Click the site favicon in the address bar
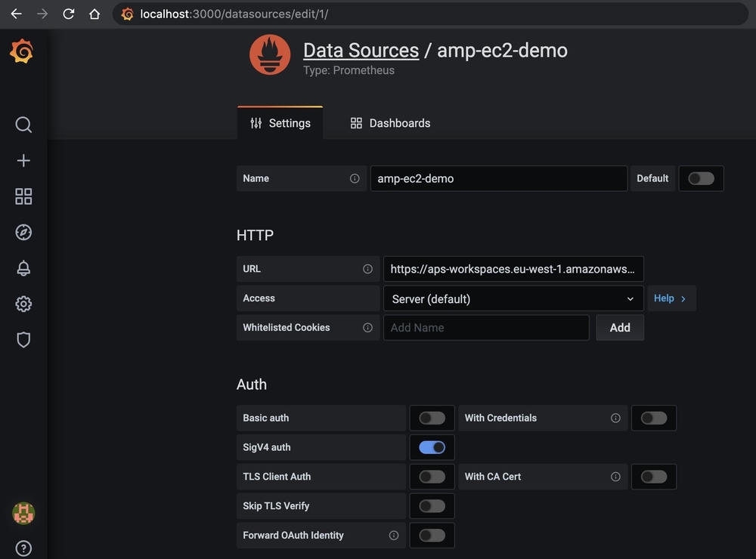756x559 pixels. tap(127, 14)
